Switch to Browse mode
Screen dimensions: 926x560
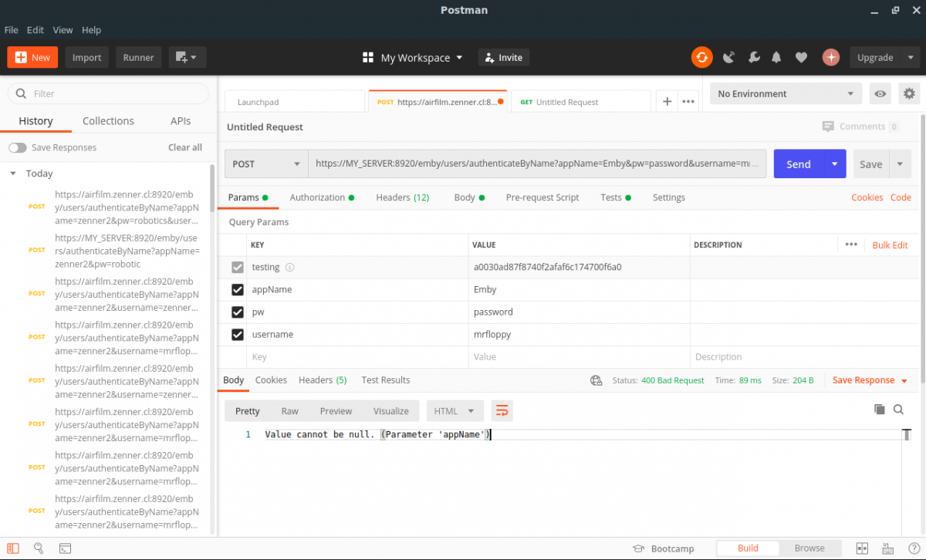click(x=809, y=548)
